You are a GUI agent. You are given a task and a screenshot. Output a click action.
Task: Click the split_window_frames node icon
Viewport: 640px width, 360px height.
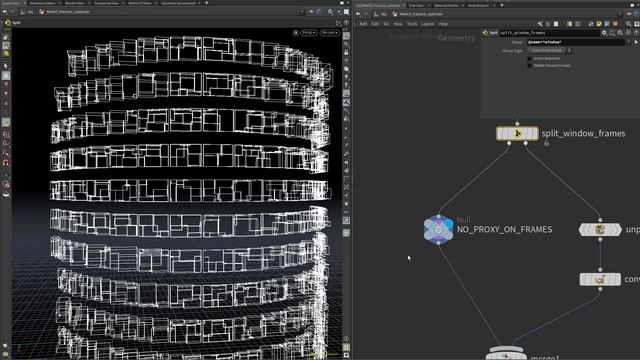click(x=517, y=133)
